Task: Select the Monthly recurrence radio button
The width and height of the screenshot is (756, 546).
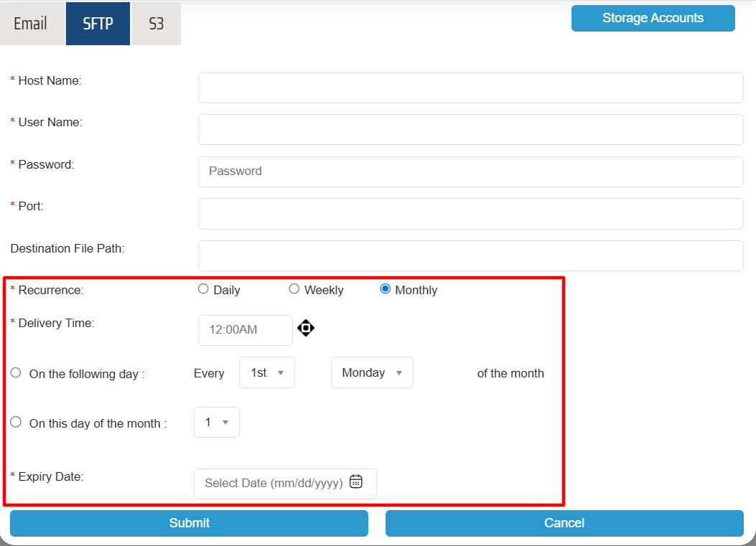Action: 386,289
